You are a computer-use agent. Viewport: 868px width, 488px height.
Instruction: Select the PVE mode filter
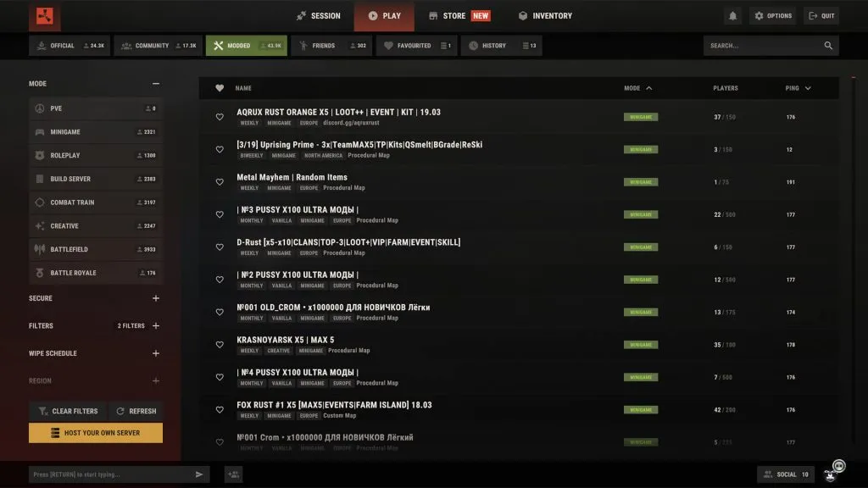[96, 108]
